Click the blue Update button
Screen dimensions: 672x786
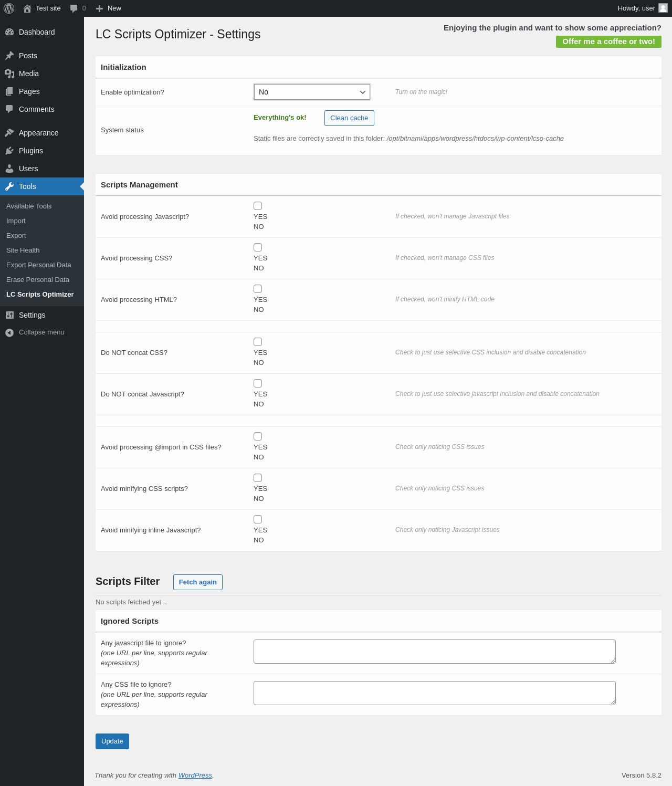[112, 741]
